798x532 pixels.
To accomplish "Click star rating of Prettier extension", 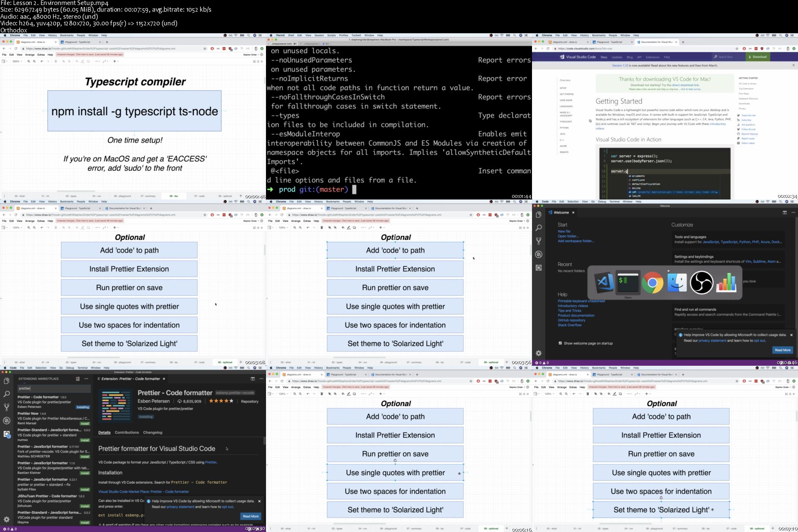I will coord(221,401).
